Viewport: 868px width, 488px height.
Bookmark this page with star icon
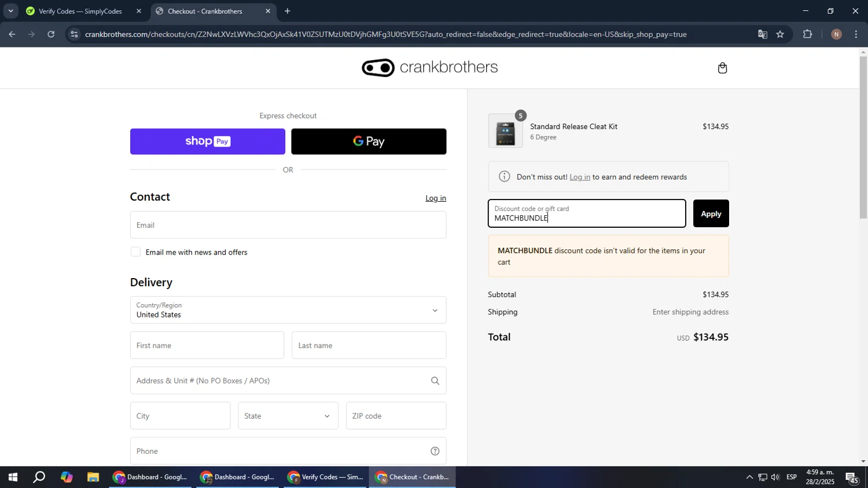780,34
